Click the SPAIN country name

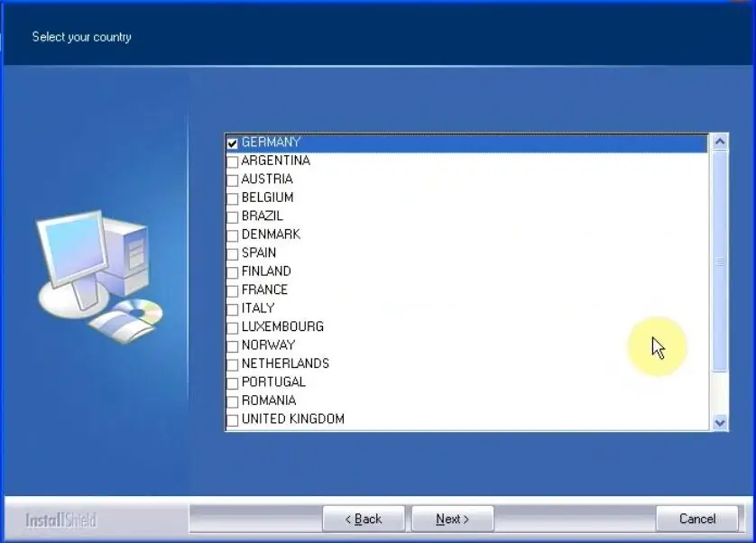point(259,253)
